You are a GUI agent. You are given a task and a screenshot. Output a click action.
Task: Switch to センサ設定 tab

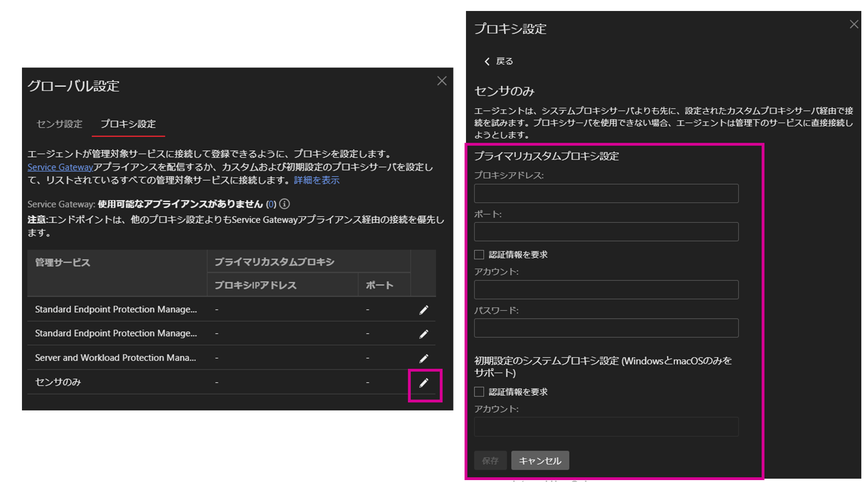click(60, 124)
